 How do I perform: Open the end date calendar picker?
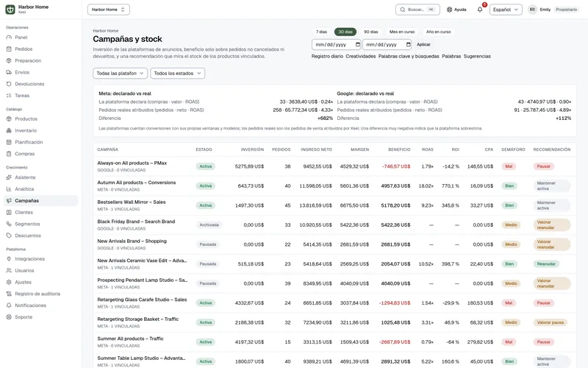[x=408, y=44]
